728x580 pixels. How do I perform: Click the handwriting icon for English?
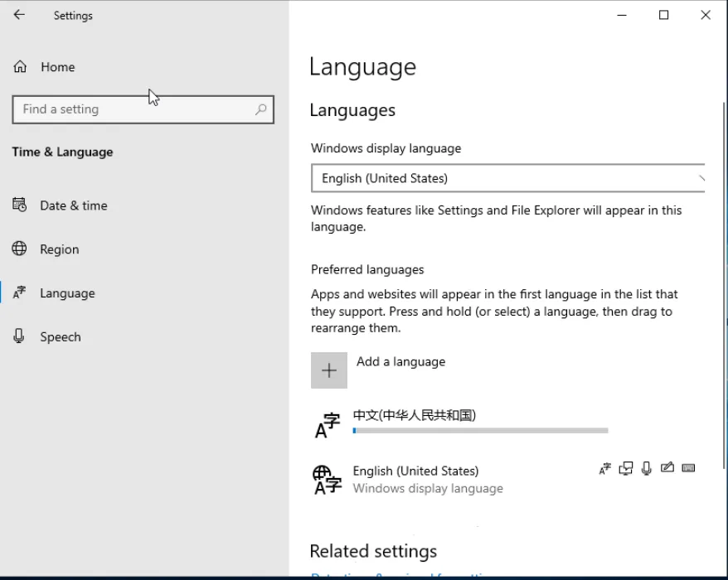pyautogui.click(x=667, y=468)
